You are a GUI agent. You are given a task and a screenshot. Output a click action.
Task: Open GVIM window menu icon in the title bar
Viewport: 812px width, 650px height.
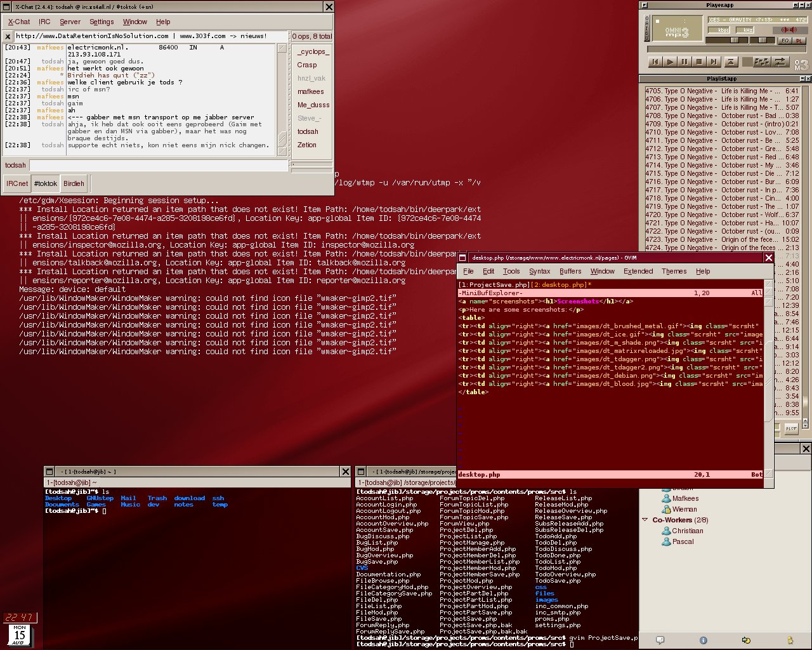pyautogui.click(x=463, y=258)
